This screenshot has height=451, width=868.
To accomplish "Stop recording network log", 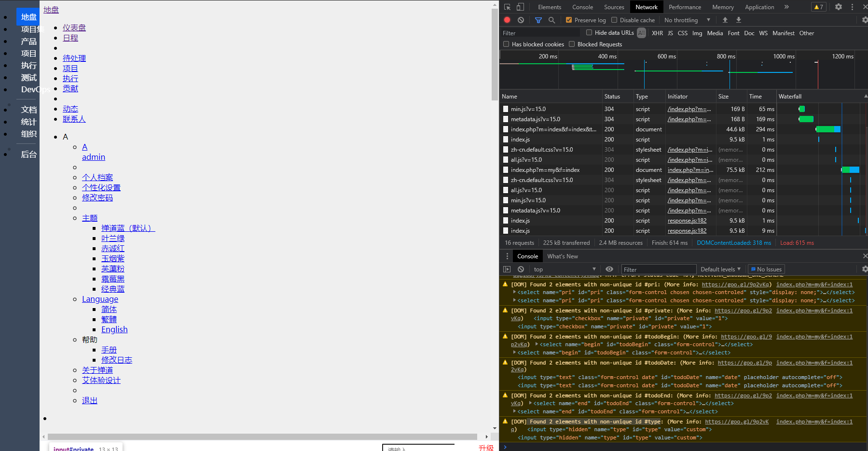I will 507,20.
